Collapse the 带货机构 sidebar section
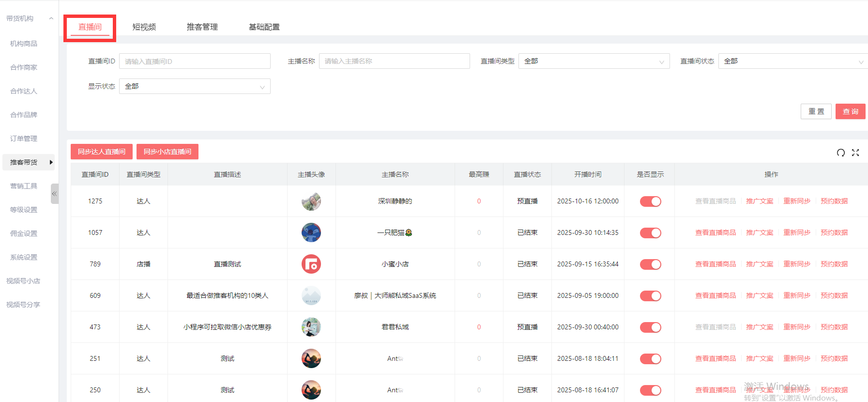 click(x=51, y=18)
